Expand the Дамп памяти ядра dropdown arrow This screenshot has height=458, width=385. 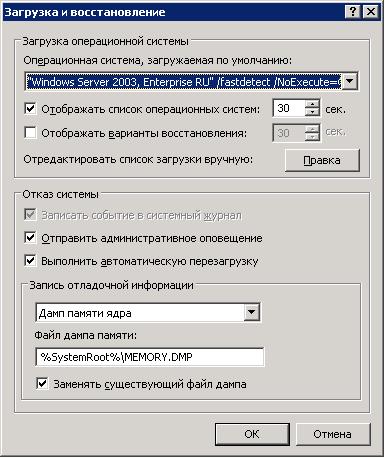251,312
